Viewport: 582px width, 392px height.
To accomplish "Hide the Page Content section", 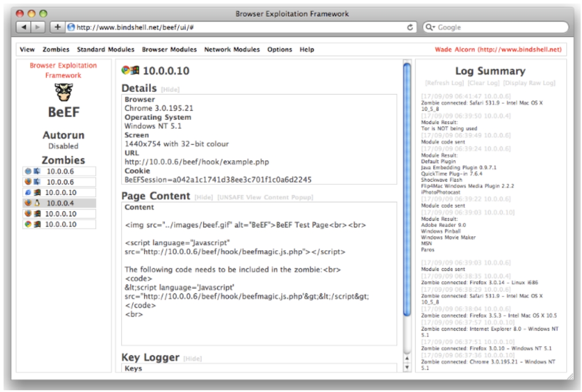I will pos(204,197).
